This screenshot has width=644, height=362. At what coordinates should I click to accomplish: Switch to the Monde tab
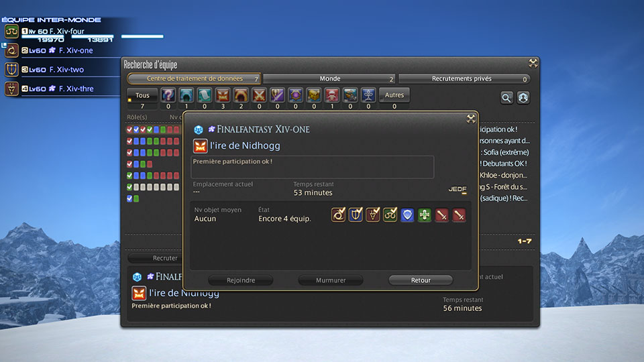tap(329, 79)
